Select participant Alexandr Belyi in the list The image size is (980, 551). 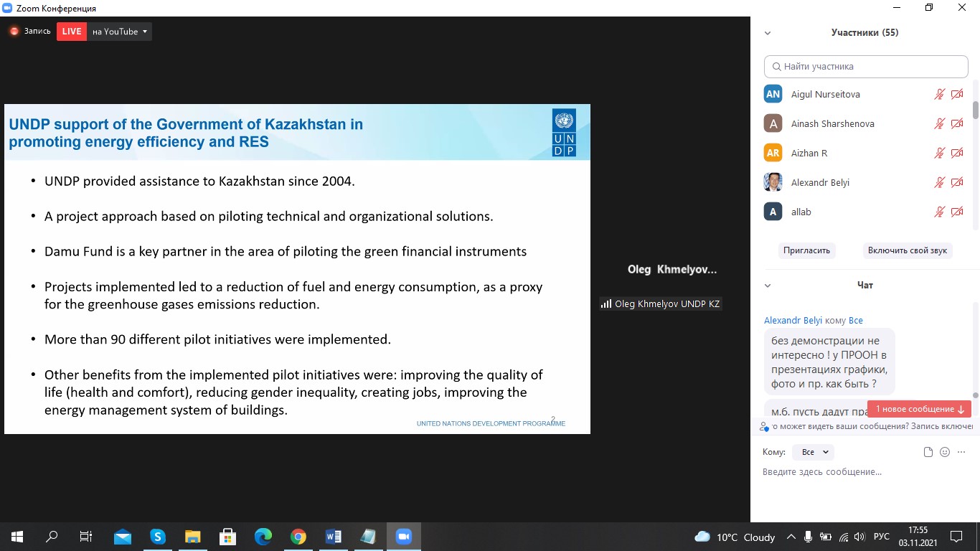820,182
